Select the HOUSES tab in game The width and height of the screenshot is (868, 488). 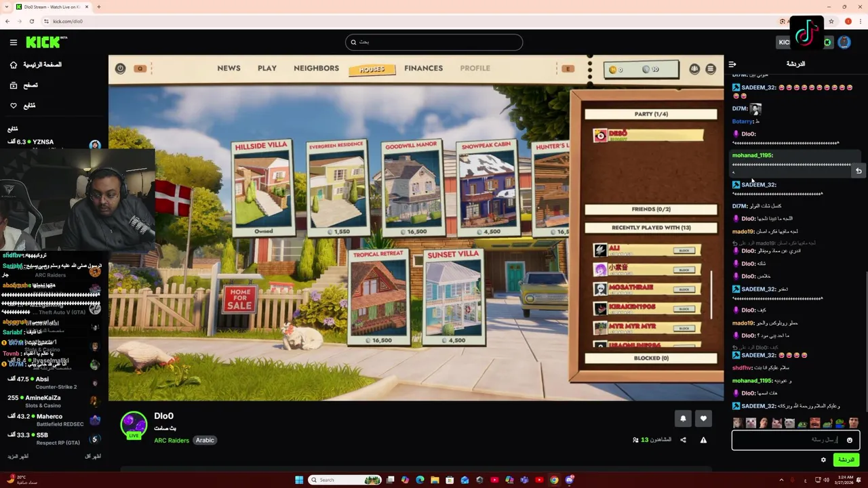tap(372, 69)
